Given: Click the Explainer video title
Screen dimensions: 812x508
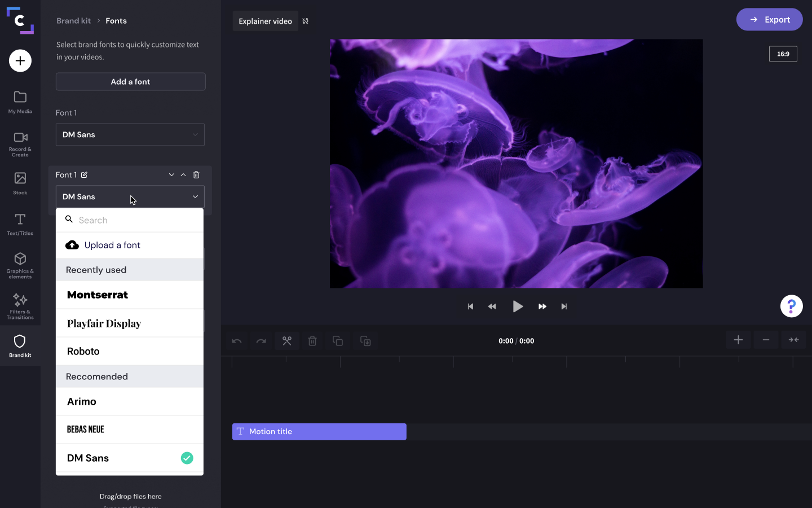Looking at the screenshot, I should [266, 21].
